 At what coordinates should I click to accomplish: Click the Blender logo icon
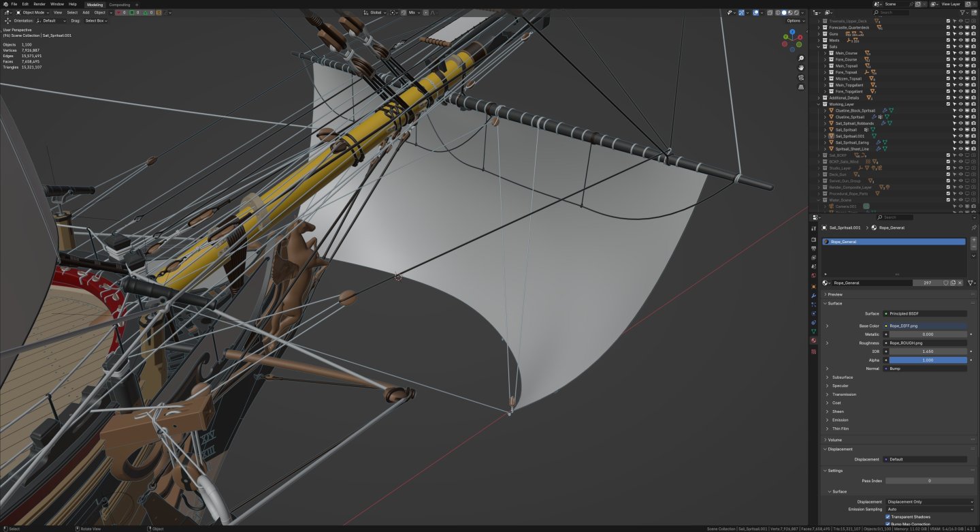(x=5, y=4)
